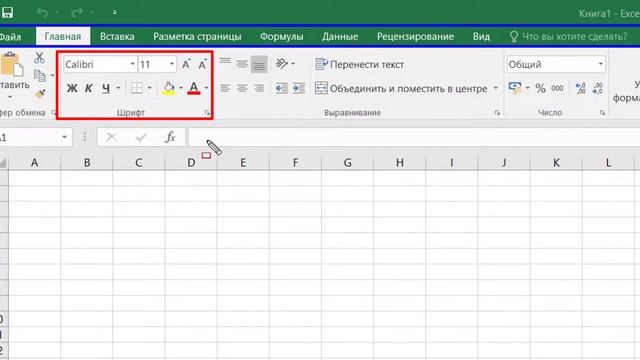Decrease the indent
This screenshot has width=640, height=360.
coord(281,88)
